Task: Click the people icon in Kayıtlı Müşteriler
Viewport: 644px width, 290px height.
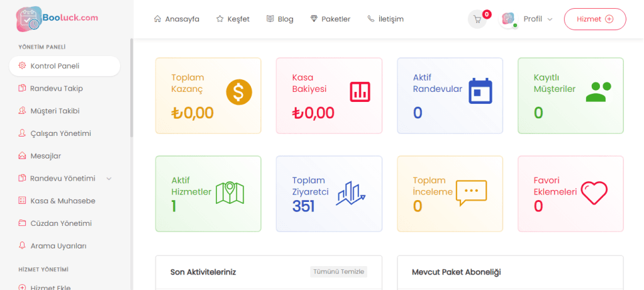Action: [x=598, y=92]
